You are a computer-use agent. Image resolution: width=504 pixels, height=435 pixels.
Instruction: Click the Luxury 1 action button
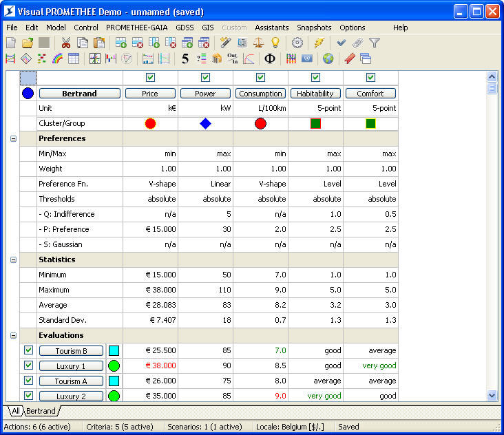click(x=71, y=366)
